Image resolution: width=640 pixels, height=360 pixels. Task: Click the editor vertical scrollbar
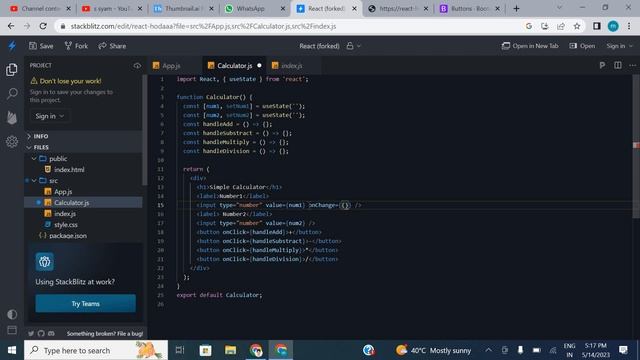tap(636, 147)
